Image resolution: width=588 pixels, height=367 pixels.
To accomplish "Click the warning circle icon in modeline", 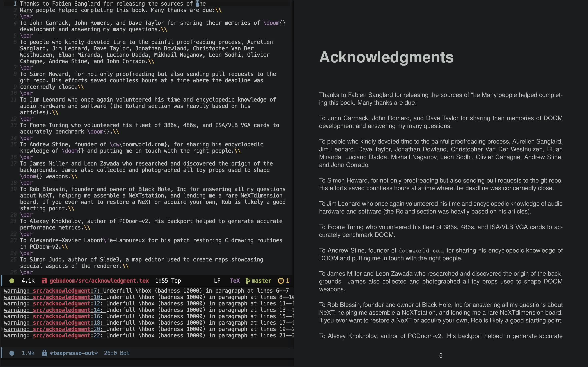I will [x=281, y=281].
